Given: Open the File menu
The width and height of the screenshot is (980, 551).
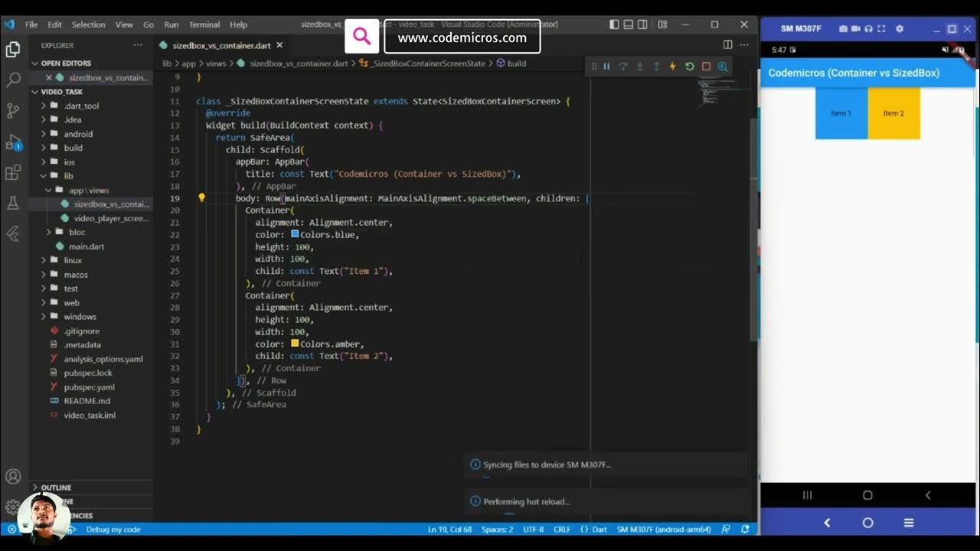Looking at the screenshot, I should 31,24.
